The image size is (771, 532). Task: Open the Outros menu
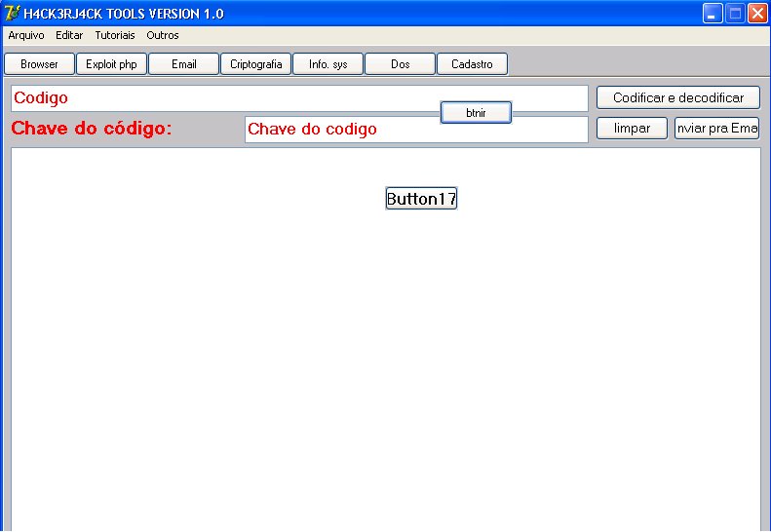pos(163,35)
